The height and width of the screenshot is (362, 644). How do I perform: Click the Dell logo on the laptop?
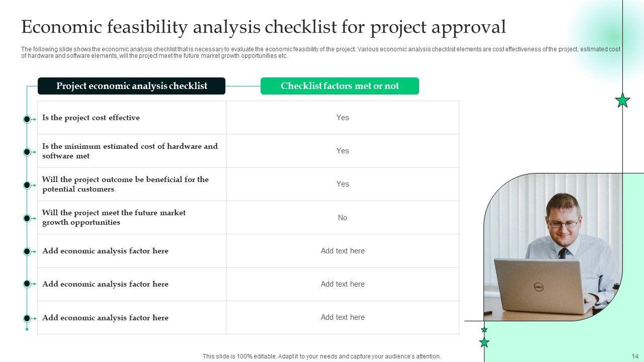(538, 288)
